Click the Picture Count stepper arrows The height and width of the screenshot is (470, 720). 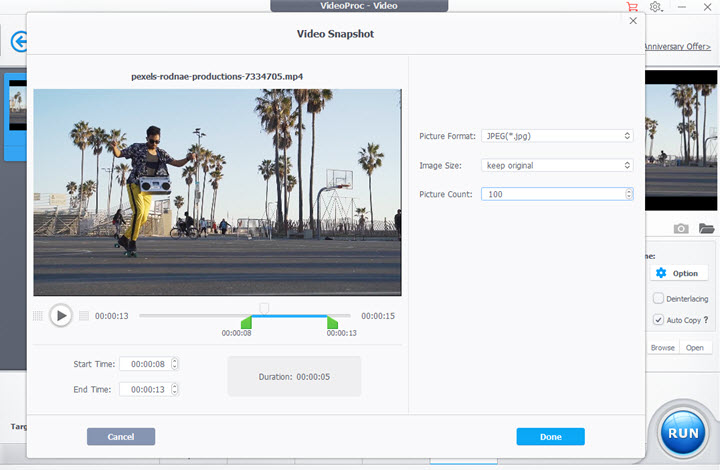click(x=628, y=194)
